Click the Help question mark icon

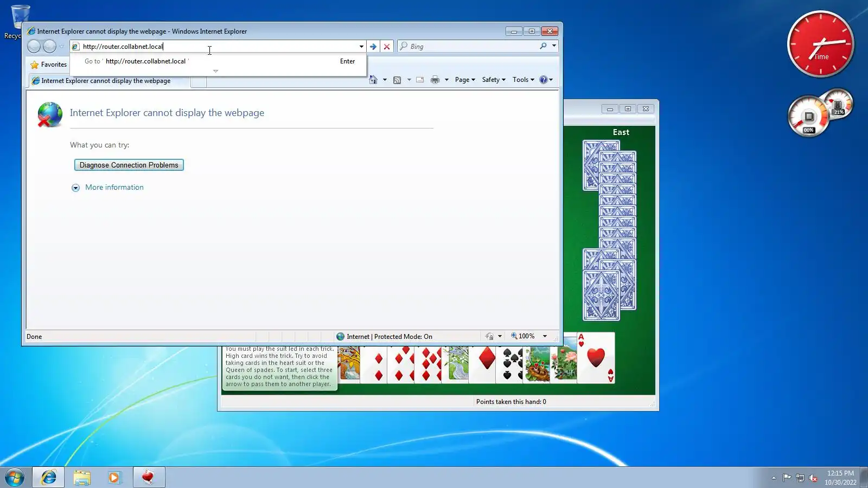pyautogui.click(x=544, y=80)
